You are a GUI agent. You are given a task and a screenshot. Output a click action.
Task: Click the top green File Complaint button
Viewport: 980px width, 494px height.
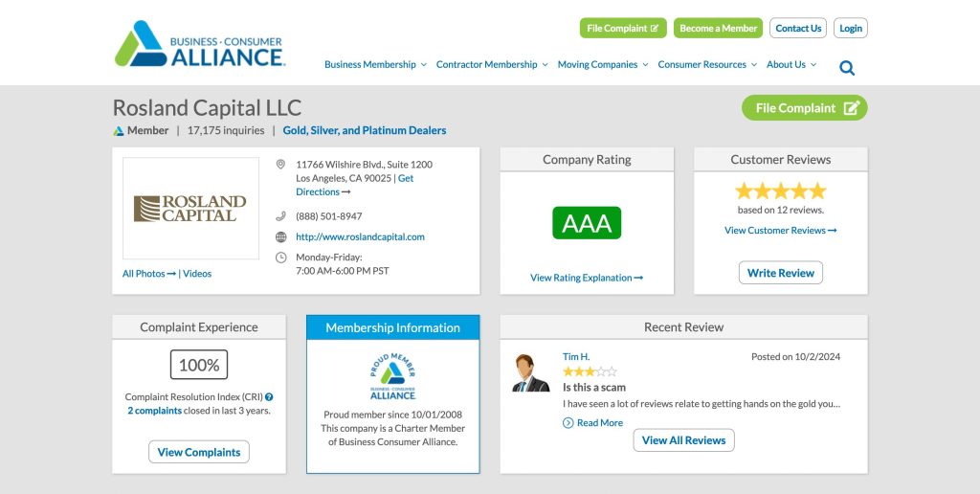coord(623,29)
